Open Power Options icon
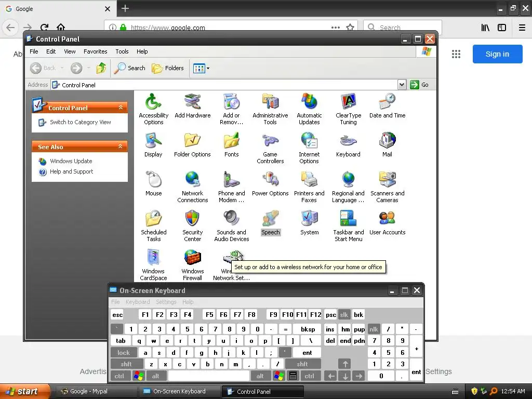Viewport: 532px width, 399px height. click(x=270, y=183)
